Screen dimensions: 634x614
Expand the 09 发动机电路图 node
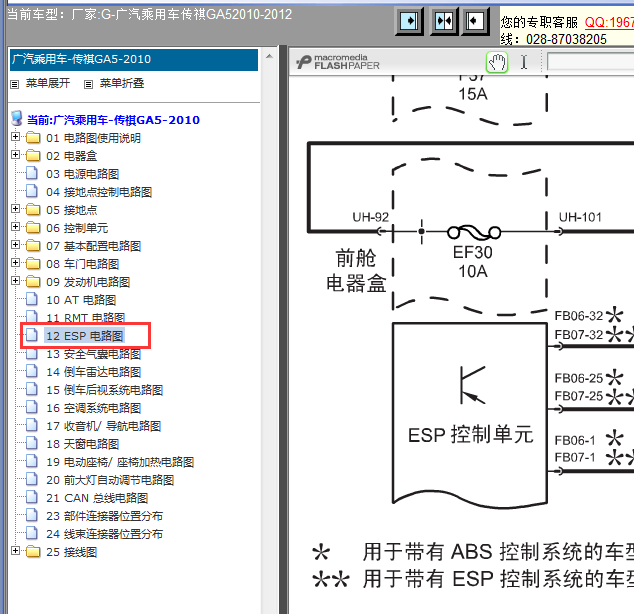(15, 281)
